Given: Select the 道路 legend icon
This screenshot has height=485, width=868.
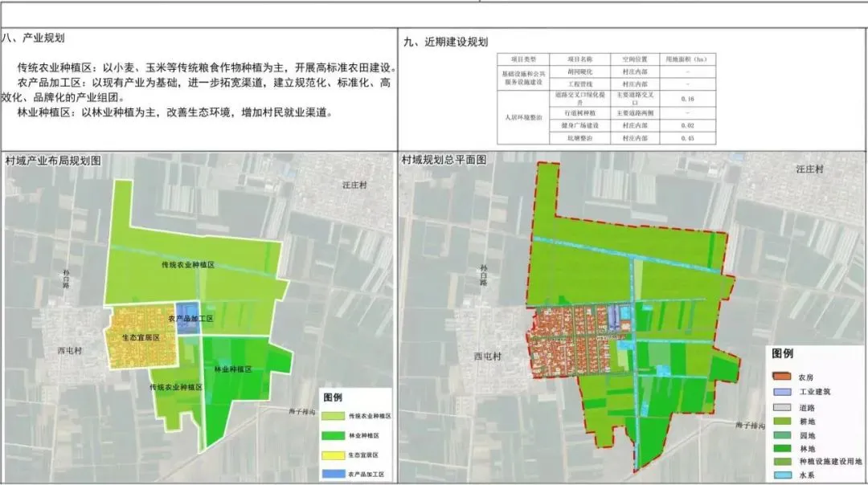Looking at the screenshot, I should 782,407.
